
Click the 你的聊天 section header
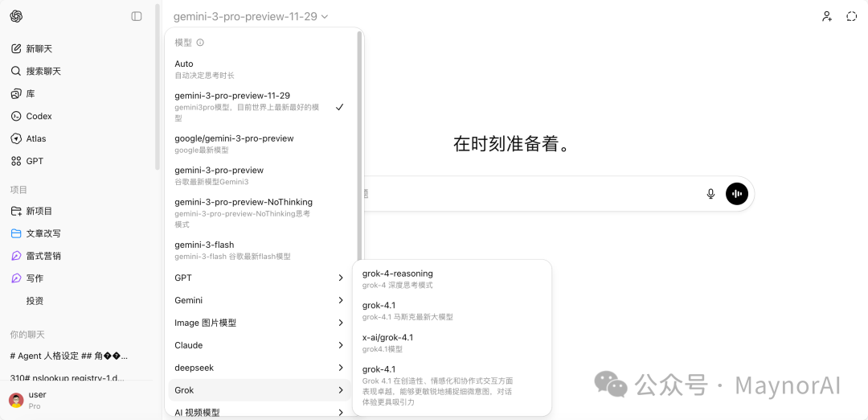tap(27, 335)
